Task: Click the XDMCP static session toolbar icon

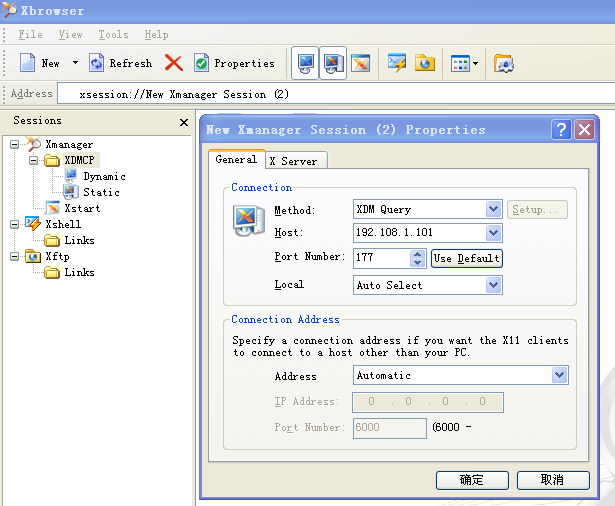Action: (x=333, y=63)
